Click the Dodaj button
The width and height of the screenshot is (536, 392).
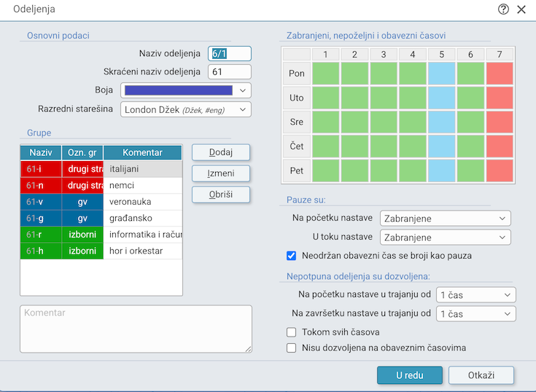pyautogui.click(x=221, y=152)
